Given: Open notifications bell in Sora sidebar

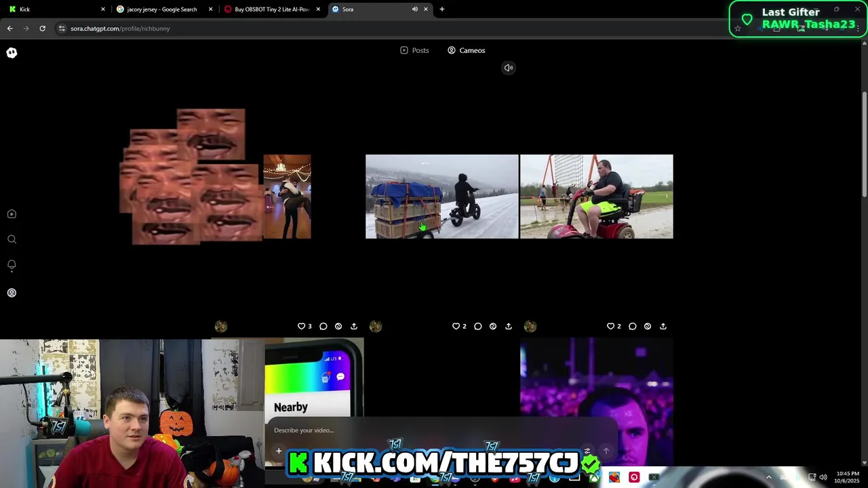Looking at the screenshot, I should pos(12,265).
